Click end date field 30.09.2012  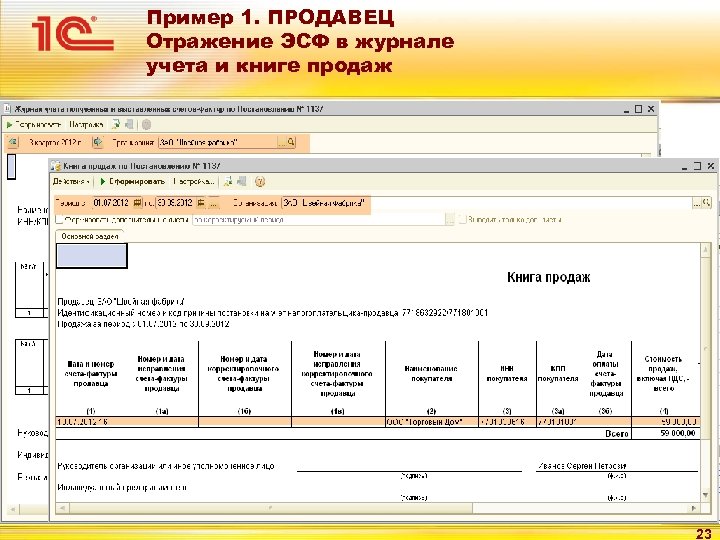(175, 203)
